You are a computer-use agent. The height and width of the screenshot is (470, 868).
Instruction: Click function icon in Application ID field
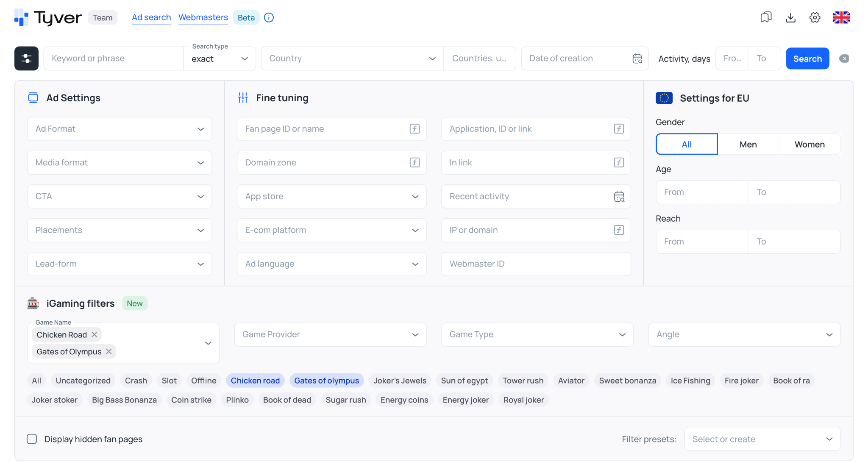point(619,129)
